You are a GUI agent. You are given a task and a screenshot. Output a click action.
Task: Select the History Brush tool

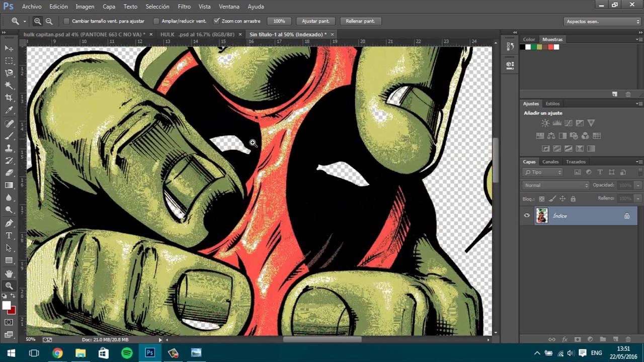point(9,161)
